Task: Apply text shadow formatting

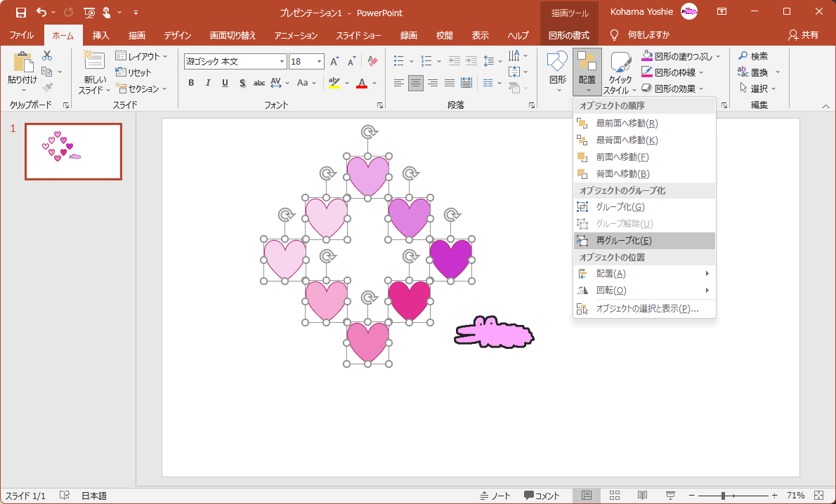Action: click(242, 83)
